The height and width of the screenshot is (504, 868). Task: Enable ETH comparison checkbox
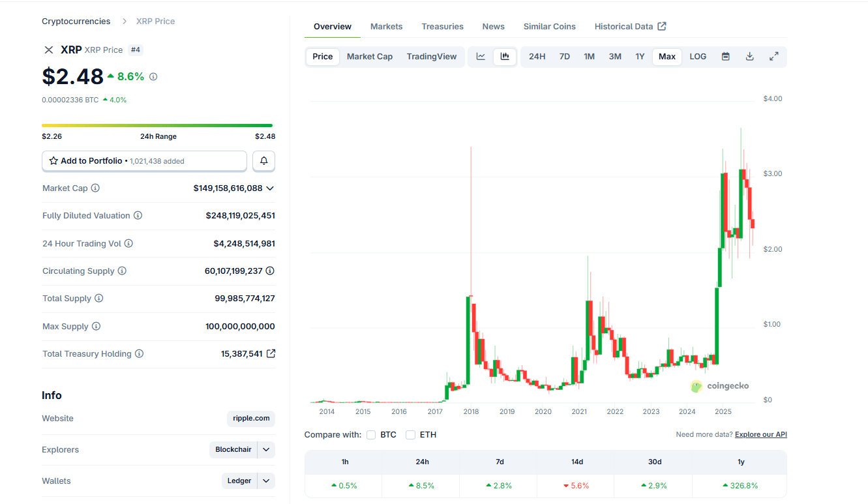pyautogui.click(x=410, y=435)
